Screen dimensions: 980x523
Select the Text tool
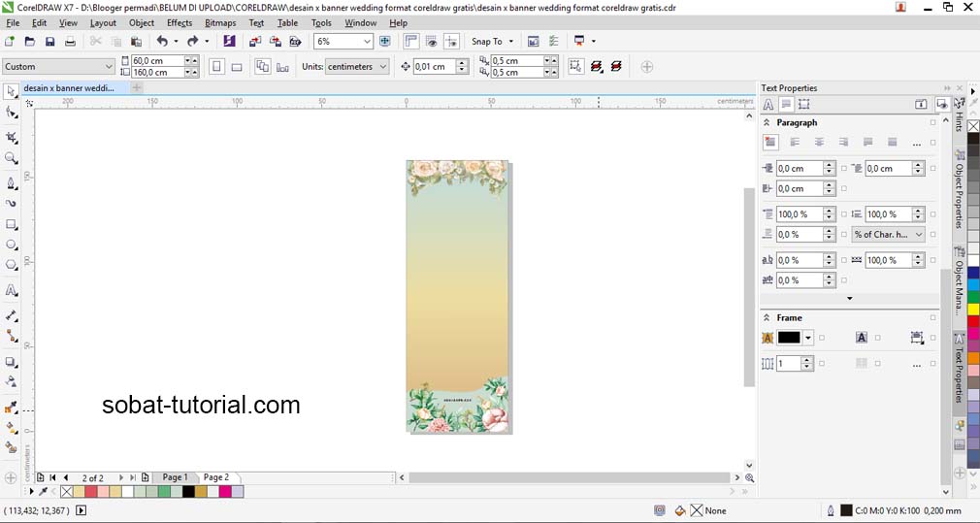click(x=11, y=290)
